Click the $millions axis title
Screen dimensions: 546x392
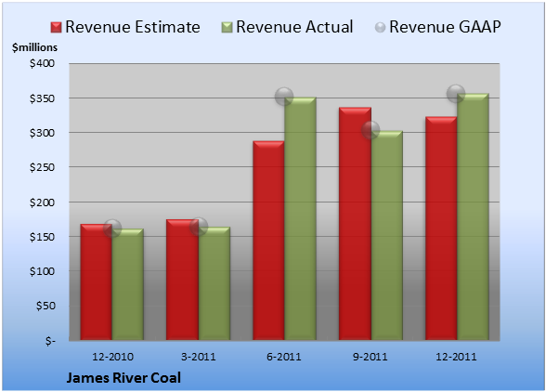[34, 47]
